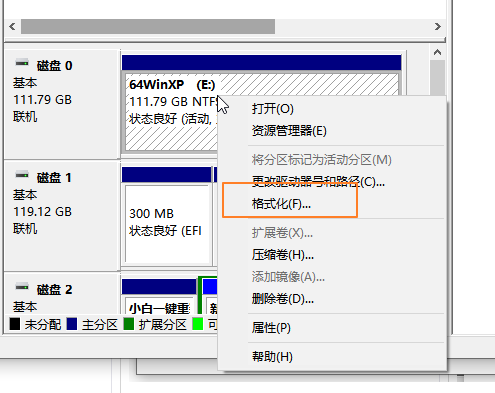495x393 pixels.
Task: Click disabled 添加镜像(A)... entry
Action: [x=288, y=277]
